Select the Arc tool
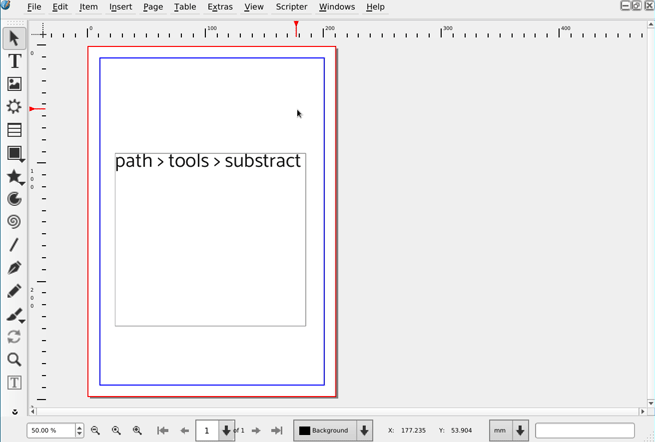 coord(14,199)
